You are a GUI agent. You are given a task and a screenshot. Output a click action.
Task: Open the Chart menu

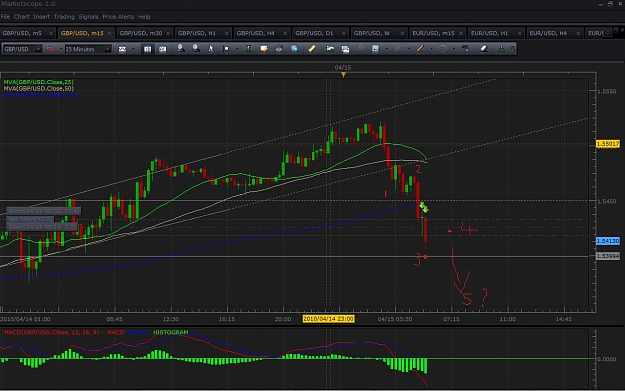tap(21, 17)
